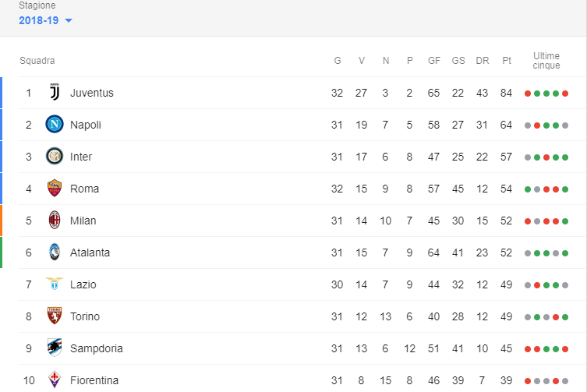Open the Sampdoria team name link
587x392 pixels.
[96, 348]
